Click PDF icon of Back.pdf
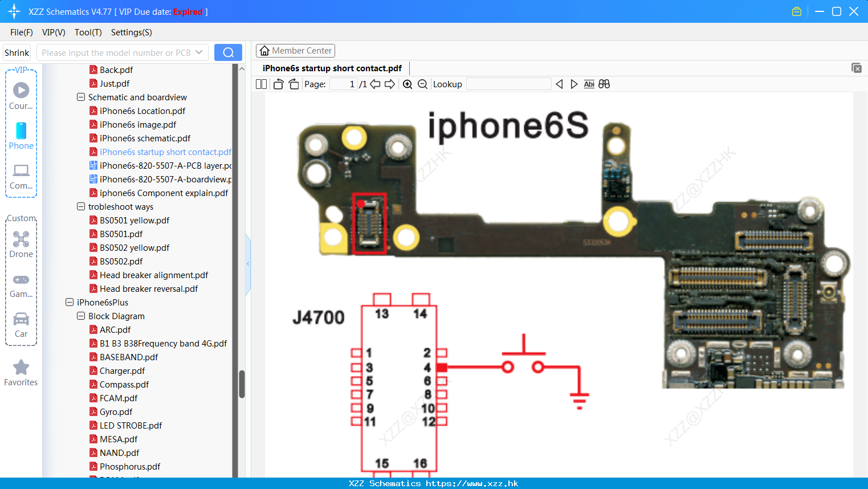The height and width of the screenshot is (489, 868). click(x=93, y=70)
